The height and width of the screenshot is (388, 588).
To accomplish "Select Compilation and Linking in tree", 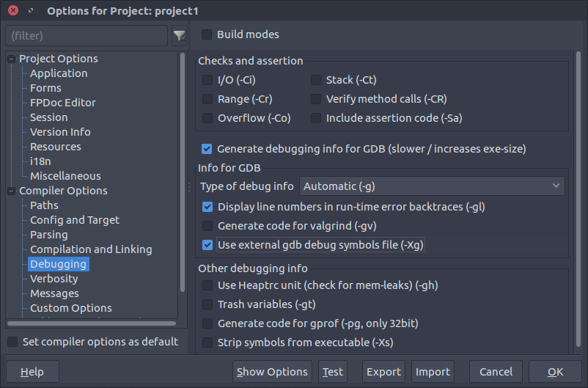I will 91,249.
